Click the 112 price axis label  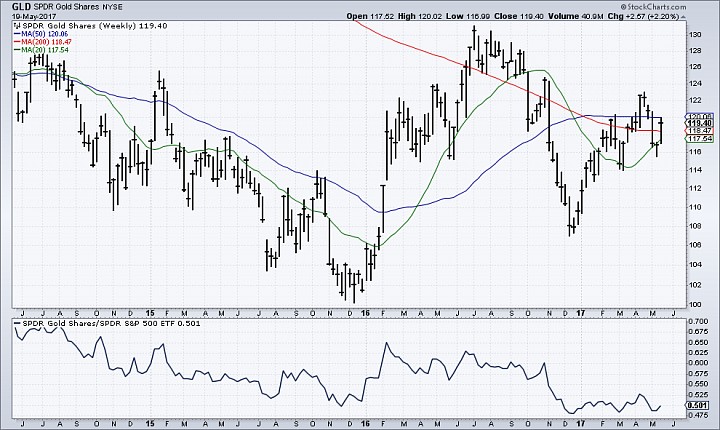[x=694, y=188]
